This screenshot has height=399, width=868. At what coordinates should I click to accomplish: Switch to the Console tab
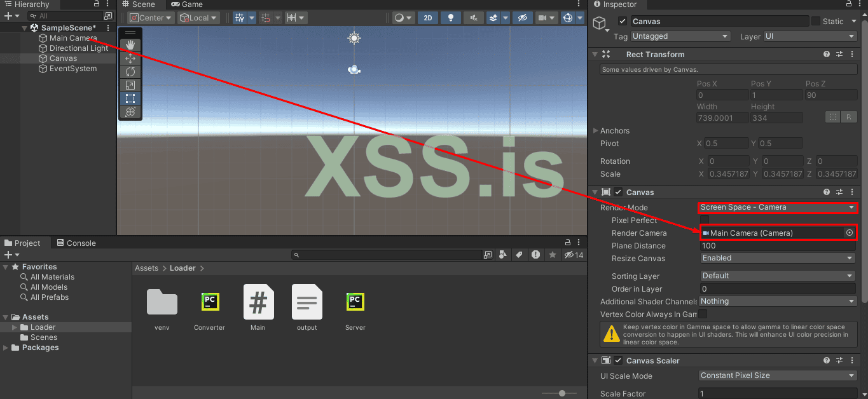pyautogui.click(x=76, y=243)
